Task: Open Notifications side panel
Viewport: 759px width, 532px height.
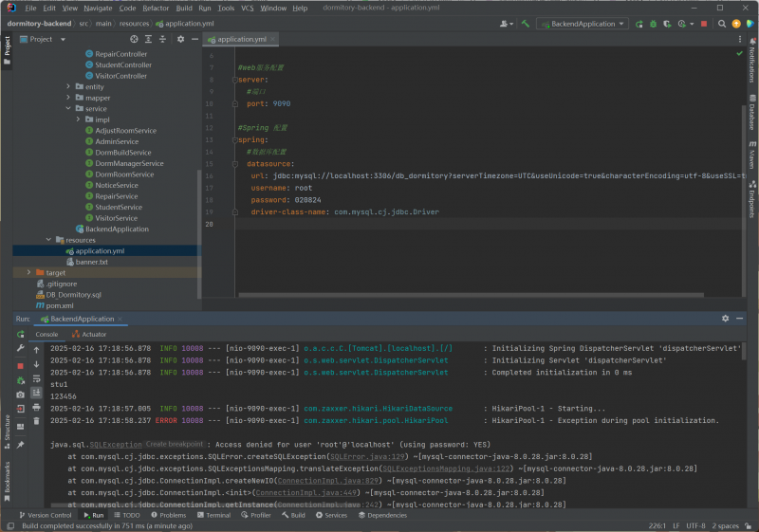Action: coord(752,61)
